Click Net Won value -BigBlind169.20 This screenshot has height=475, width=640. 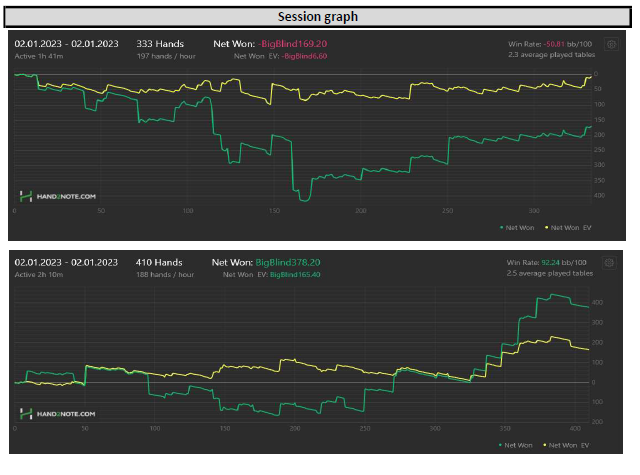(293, 44)
